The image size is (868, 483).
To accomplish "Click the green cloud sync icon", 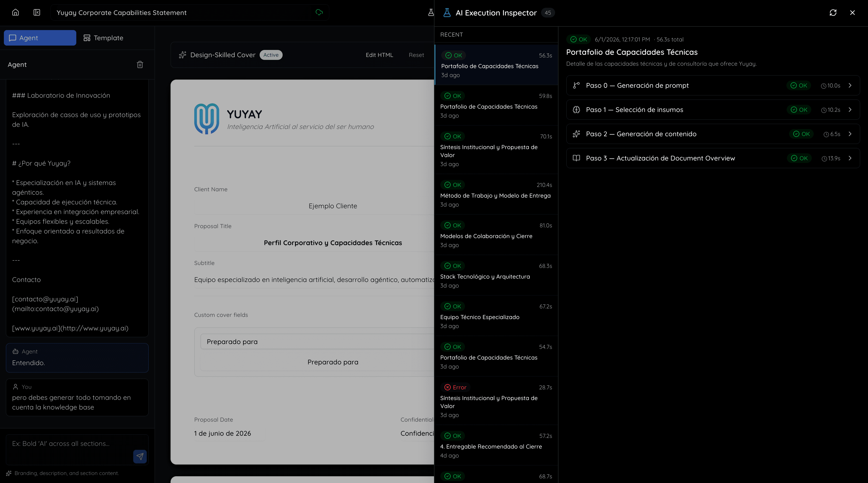I will coord(319,12).
